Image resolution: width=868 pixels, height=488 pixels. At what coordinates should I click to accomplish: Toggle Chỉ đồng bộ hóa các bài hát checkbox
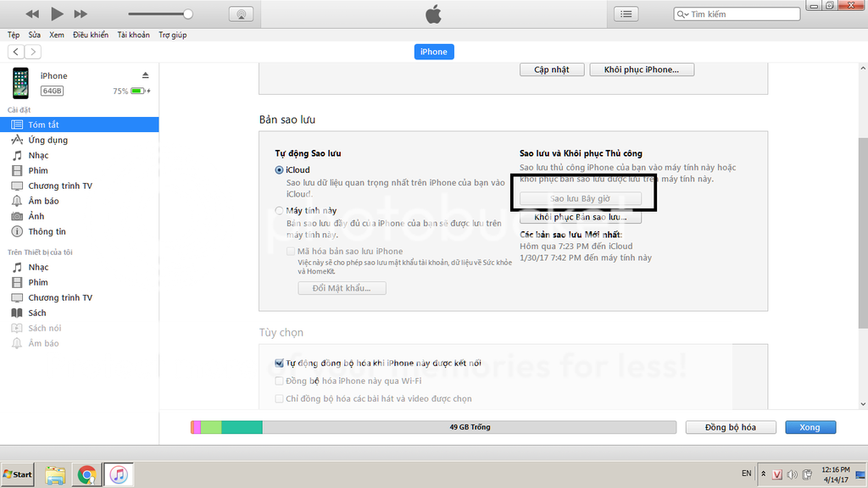279,398
